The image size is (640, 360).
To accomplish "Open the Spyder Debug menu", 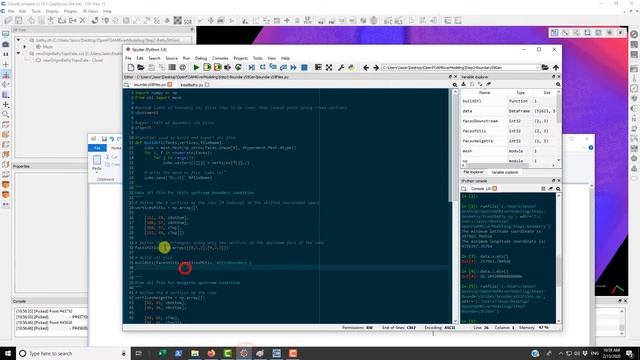I will click(201, 58).
